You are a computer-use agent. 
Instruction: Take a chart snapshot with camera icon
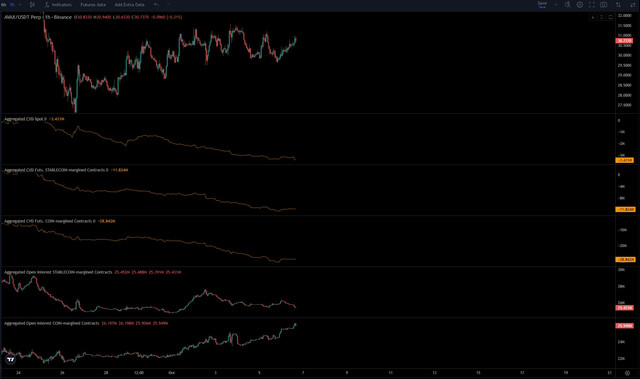(x=603, y=4)
